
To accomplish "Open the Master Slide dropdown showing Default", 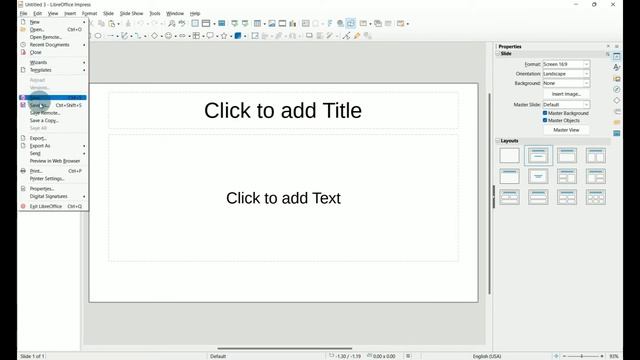I will 566,105.
